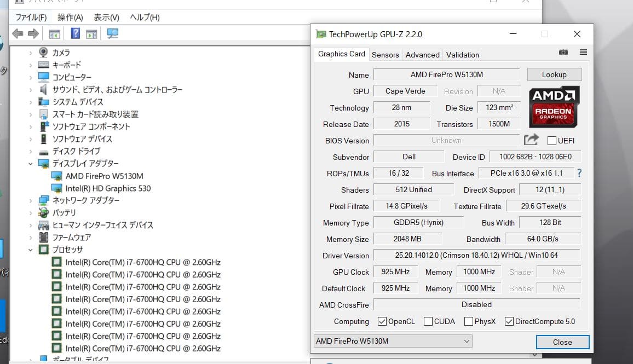Click the スマート カード読み取り装置 icon
This screenshot has width=633, height=364.
(43, 114)
